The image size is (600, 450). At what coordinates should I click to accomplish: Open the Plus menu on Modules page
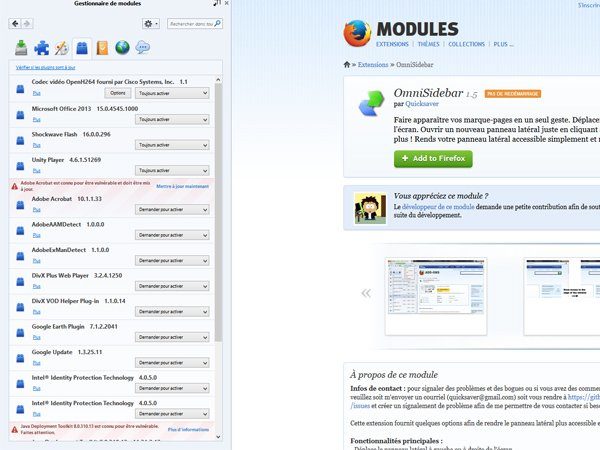coord(503,44)
